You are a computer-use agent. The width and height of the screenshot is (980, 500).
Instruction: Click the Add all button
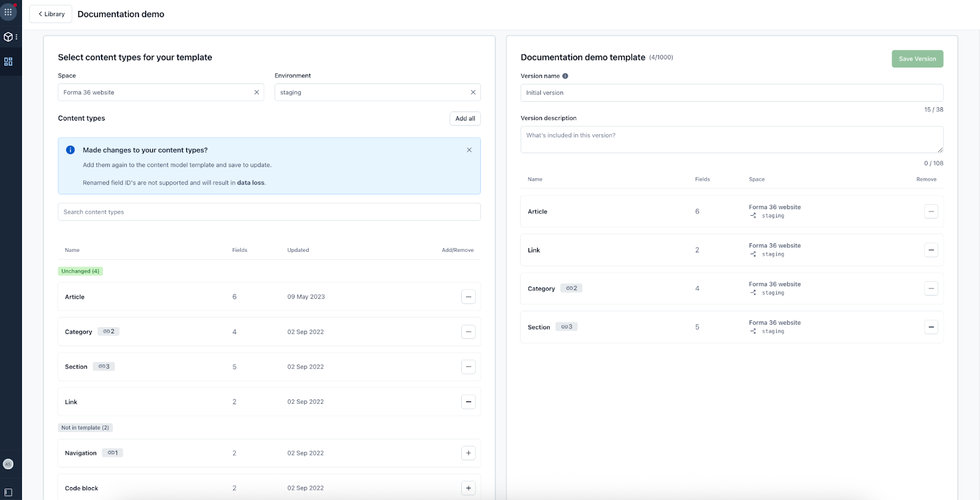click(465, 119)
